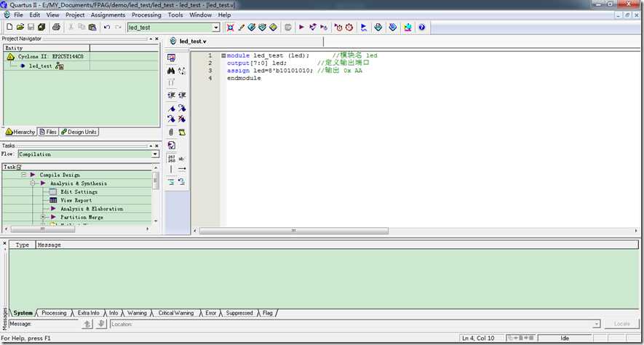Toggle line numbers 267/268 icon

pos(171,159)
